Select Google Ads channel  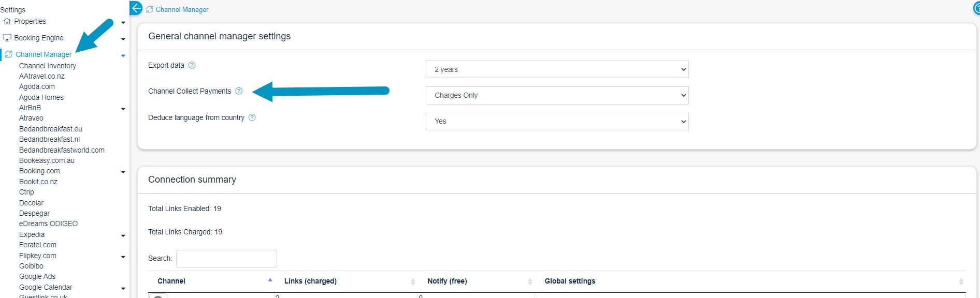coord(37,276)
